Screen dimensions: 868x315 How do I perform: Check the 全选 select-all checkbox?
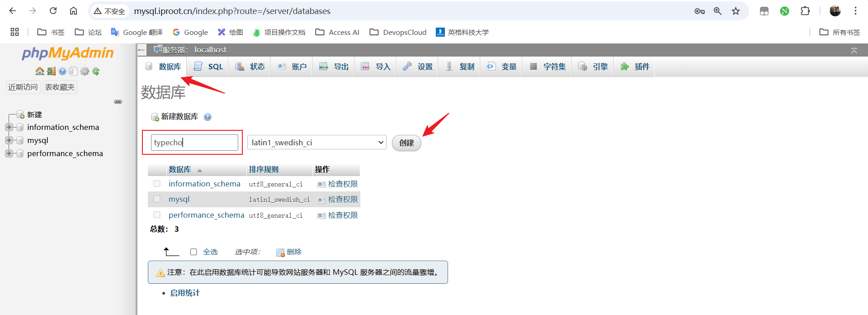click(x=193, y=252)
